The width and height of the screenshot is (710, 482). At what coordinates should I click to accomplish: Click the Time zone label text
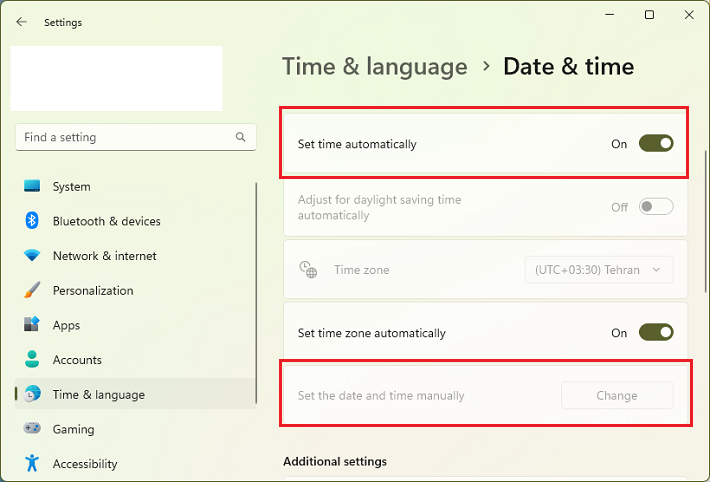tap(361, 270)
